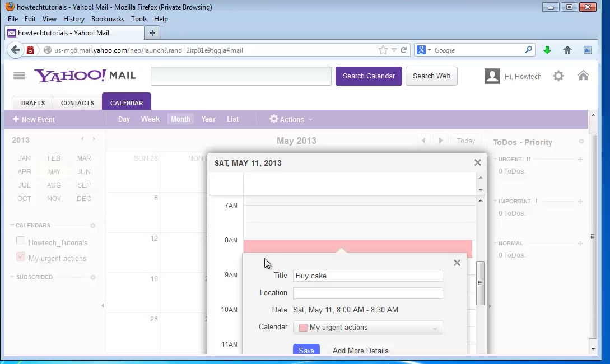Viewport: 610px width, 364px height.
Task: Collapse the Normal ToDos group
Action: pyautogui.click(x=495, y=243)
